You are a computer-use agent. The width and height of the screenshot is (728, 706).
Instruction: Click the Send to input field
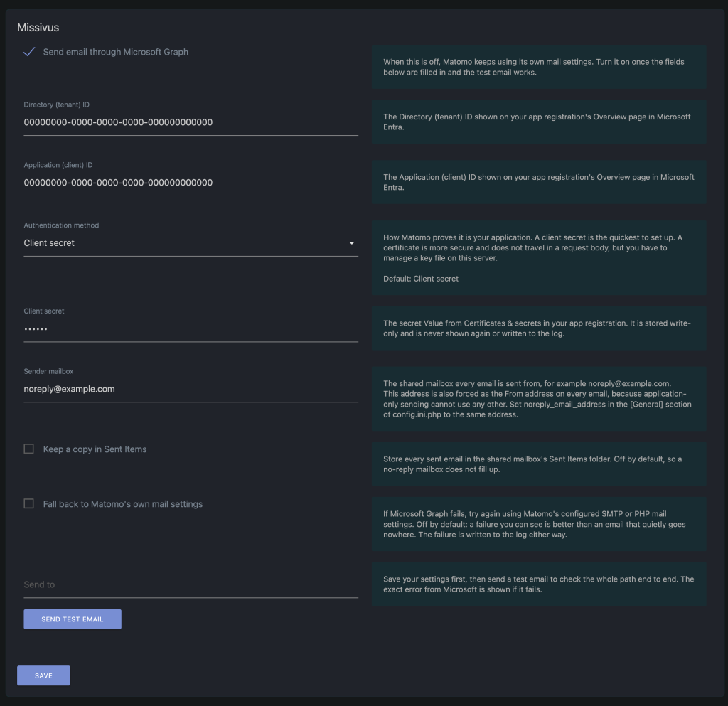[x=191, y=584]
